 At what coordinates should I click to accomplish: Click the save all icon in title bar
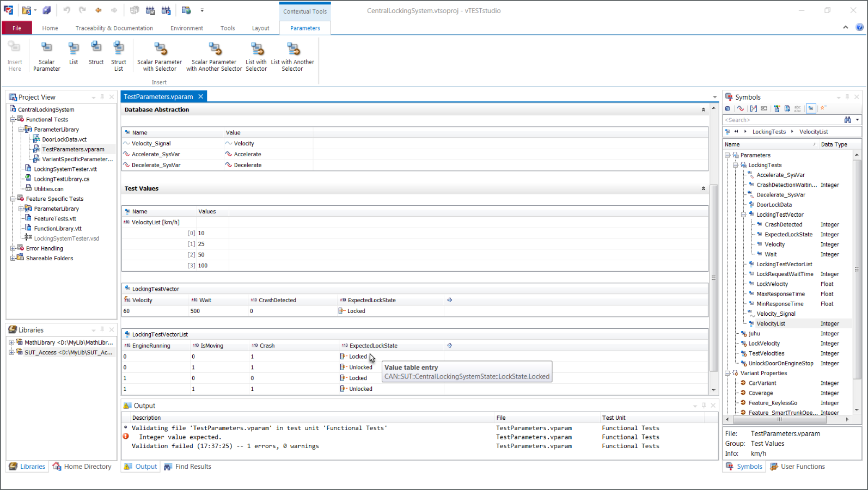(x=47, y=10)
